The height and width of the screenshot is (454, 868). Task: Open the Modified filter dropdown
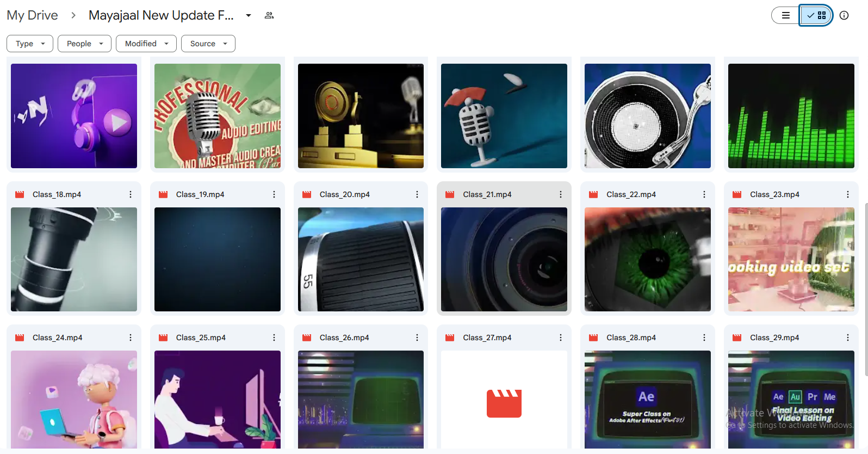(x=146, y=44)
